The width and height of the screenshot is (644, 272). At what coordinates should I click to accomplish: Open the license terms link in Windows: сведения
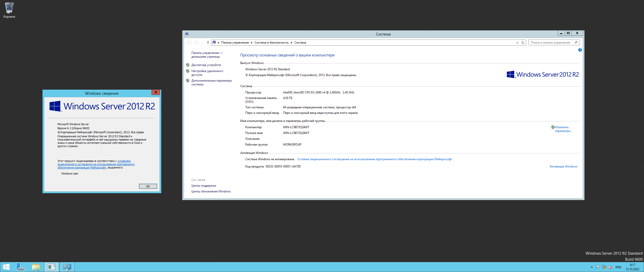tap(96, 164)
